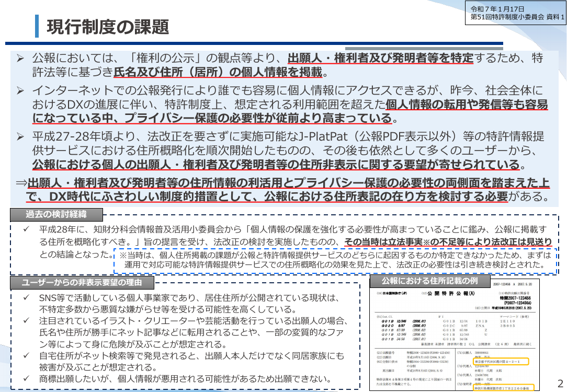The width and height of the screenshot is (567, 392).
Task: Click the text プライバシー保護の必要性が従前より高まっている
Action: (258, 118)
